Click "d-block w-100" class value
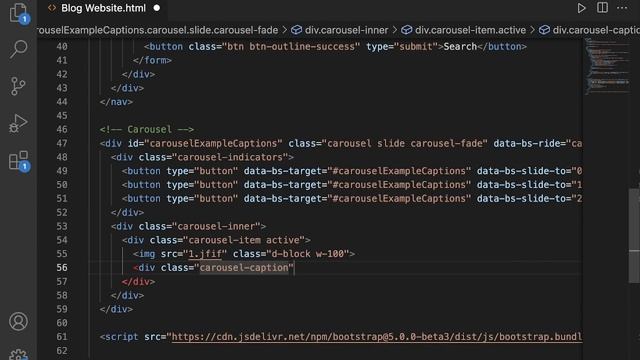The image size is (640, 360). (308, 254)
